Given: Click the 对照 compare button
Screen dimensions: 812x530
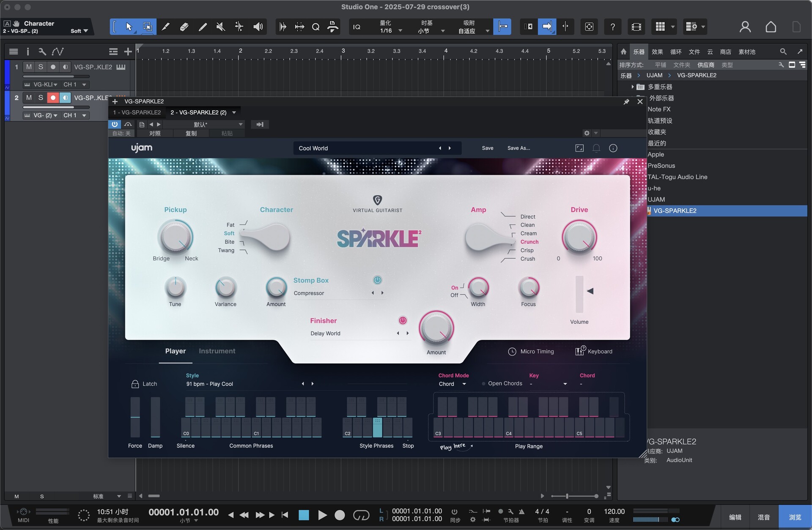Looking at the screenshot, I should (154, 133).
